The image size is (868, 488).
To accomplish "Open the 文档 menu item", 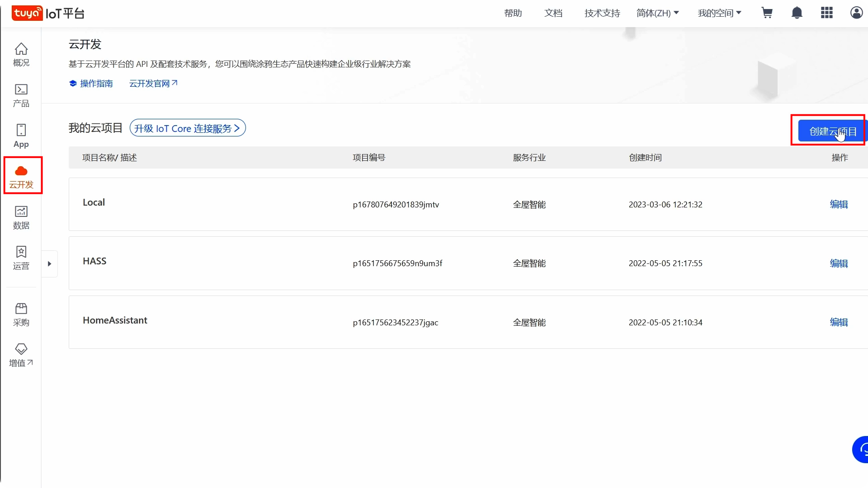I will 553,13.
